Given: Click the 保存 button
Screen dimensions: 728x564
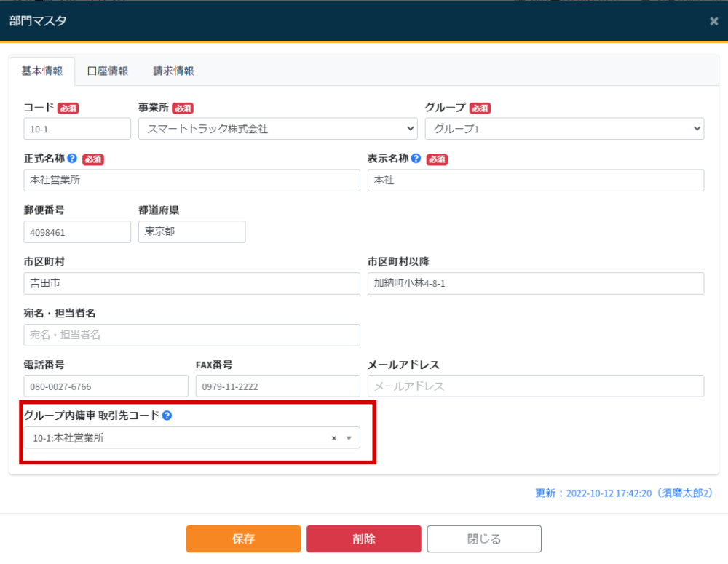Looking at the screenshot, I should click(243, 539).
